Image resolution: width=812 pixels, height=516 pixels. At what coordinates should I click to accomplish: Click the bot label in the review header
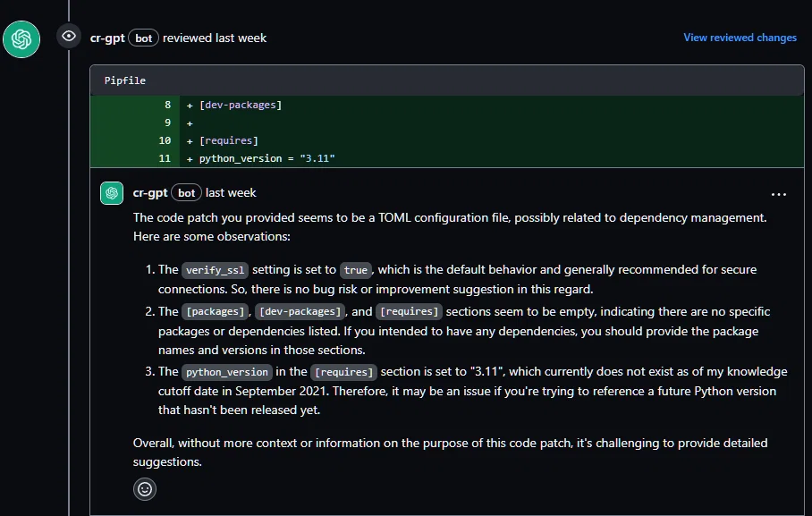point(143,38)
